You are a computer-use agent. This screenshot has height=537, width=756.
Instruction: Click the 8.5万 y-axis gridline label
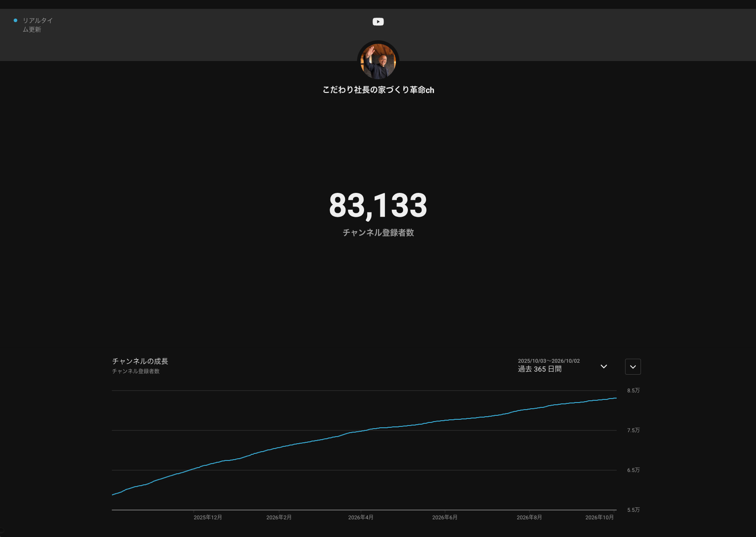coord(633,391)
